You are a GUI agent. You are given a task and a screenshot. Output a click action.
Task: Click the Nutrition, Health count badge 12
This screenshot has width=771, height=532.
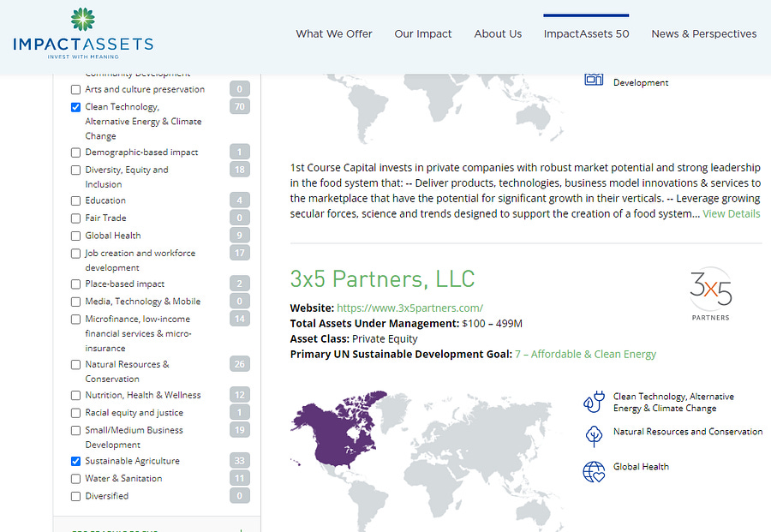point(240,395)
